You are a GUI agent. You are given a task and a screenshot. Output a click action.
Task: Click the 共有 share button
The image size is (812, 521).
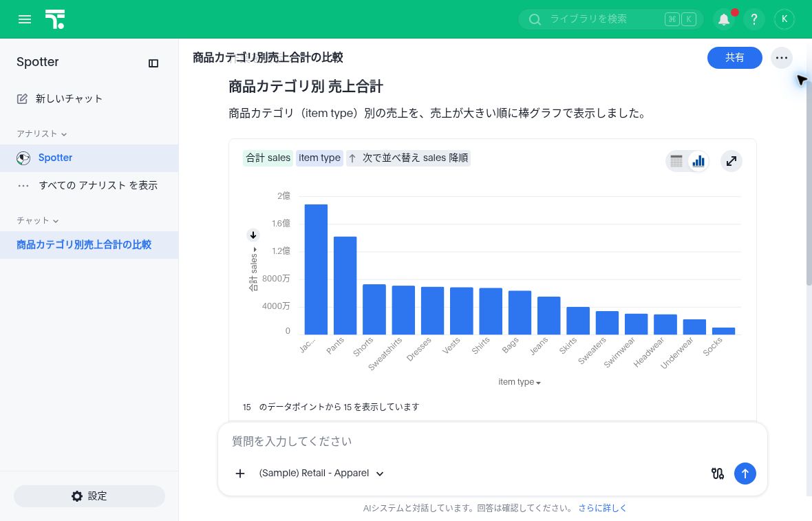(x=734, y=58)
